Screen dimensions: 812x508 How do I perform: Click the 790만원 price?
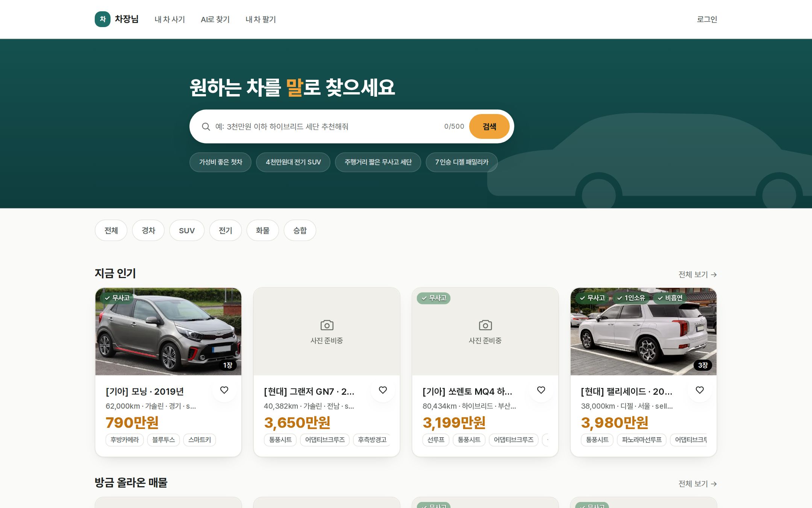coord(132,423)
